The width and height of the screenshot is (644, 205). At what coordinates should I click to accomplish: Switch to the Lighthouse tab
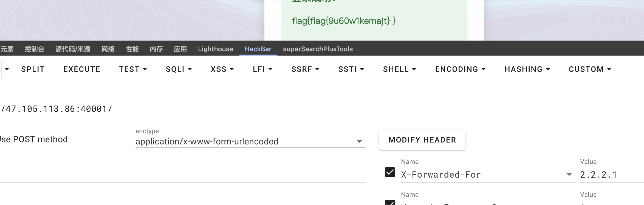click(x=216, y=49)
